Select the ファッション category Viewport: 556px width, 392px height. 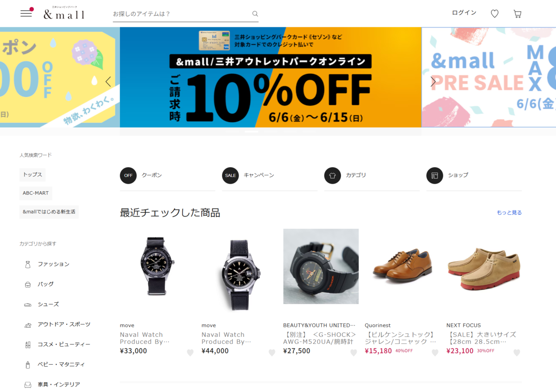[53, 264]
